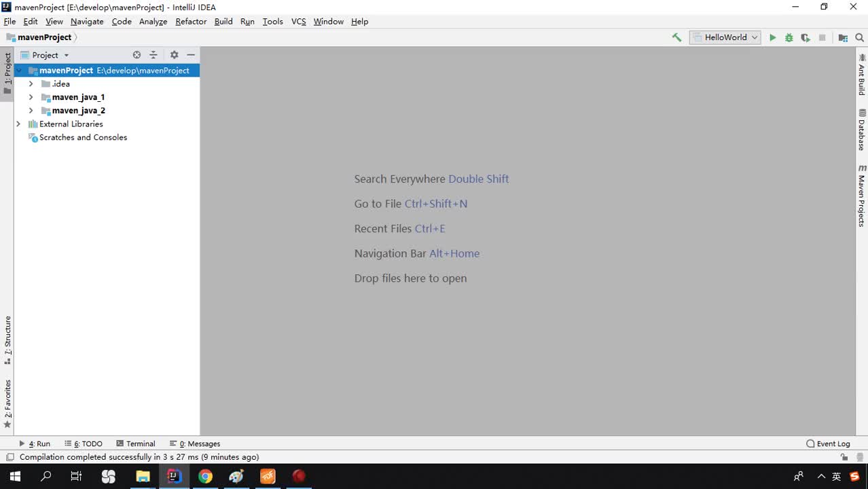The width and height of the screenshot is (868, 489).
Task: Open Search Everywhere magnifier in toolbar
Action: point(859,38)
